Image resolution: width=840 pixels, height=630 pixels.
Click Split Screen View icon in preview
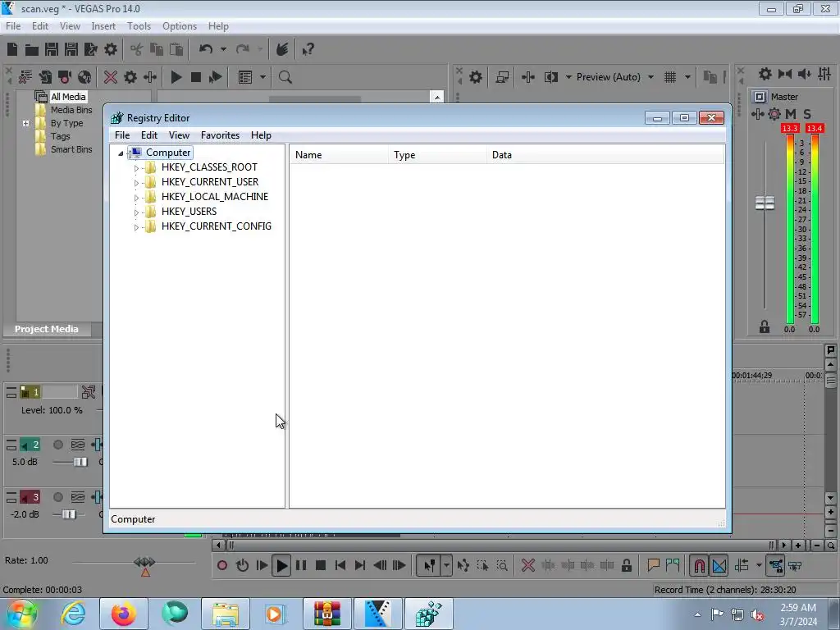tap(550, 77)
